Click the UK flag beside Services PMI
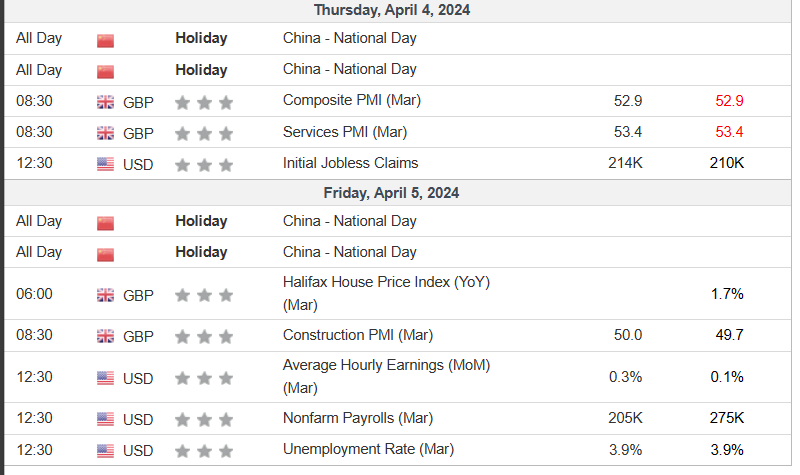This screenshot has width=800, height=475. point(105,132)
